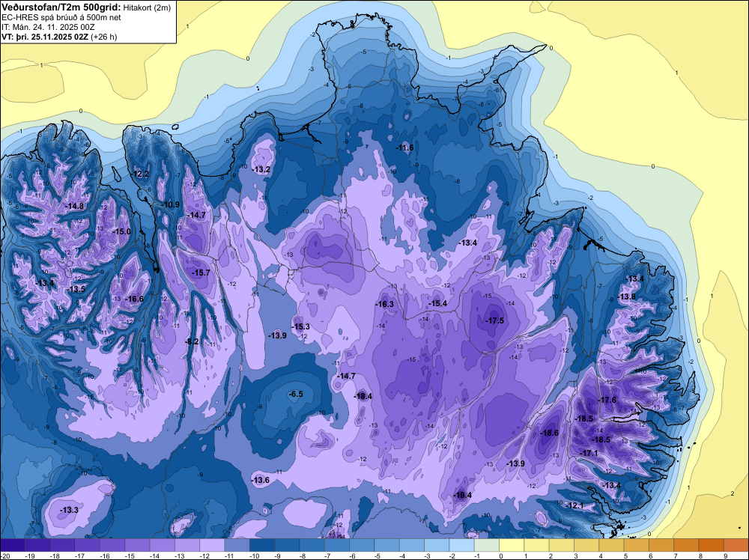Image resolution: width=749 pixels, height=560 pixels.
Task: Click the -12.2 temperature label
Action: point(140,174)
